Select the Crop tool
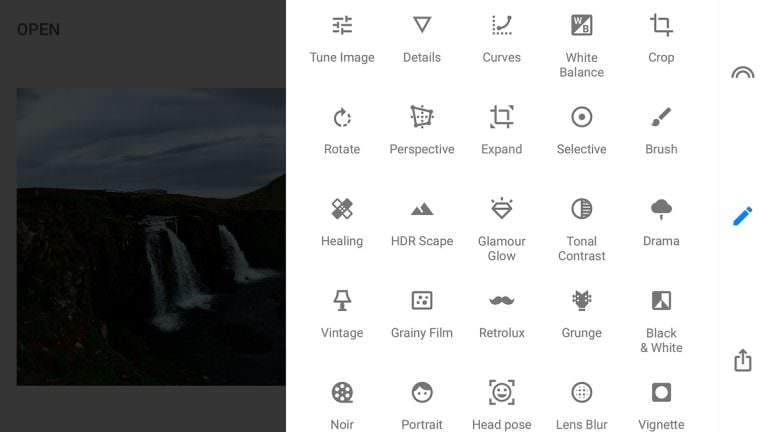Screen dimensions: 768x432 pos(661,39)
